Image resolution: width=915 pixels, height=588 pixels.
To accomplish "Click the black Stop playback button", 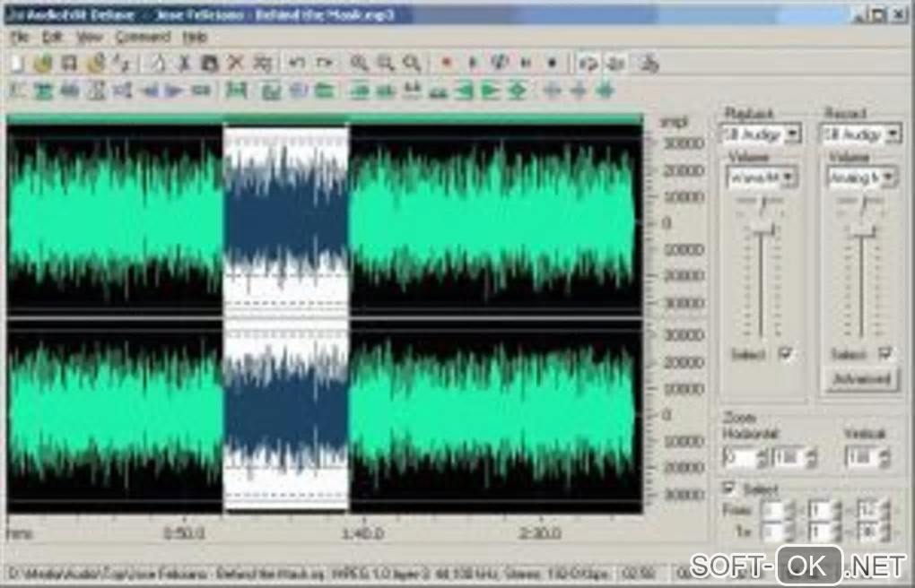I will 552,63.
